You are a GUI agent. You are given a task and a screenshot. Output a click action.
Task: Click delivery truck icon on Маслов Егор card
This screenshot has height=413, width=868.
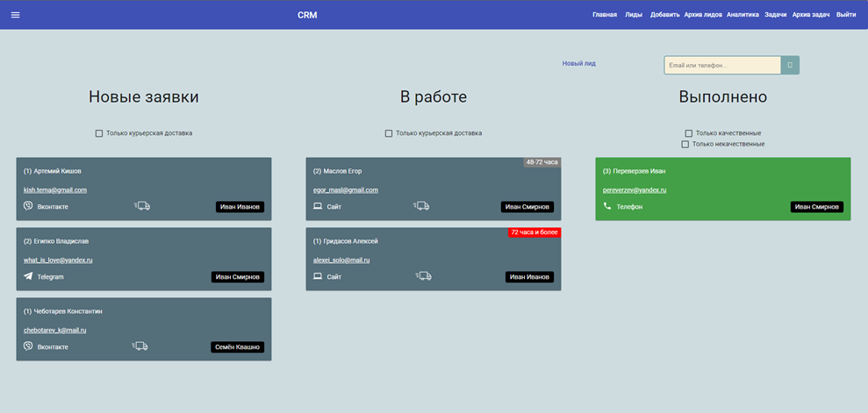[x=421, y=206]
